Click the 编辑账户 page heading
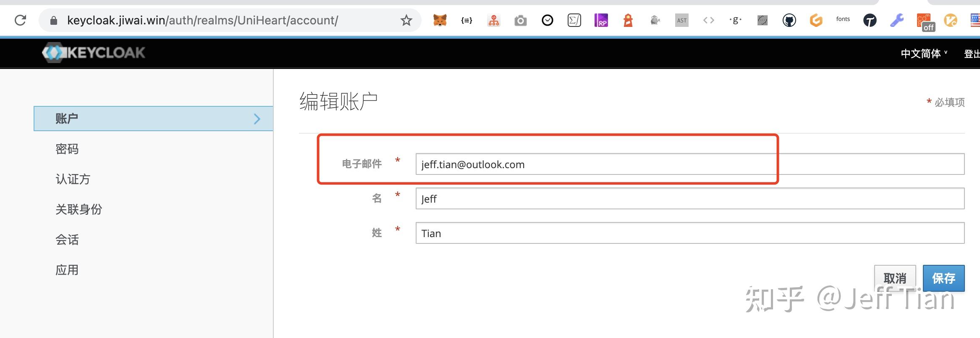 pos(338,101)
